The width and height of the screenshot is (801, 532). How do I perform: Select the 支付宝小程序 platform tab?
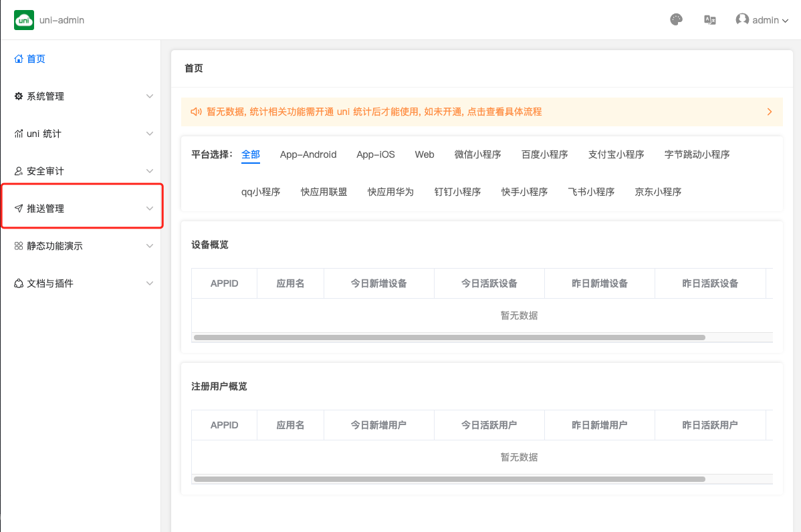coord(616,154)
